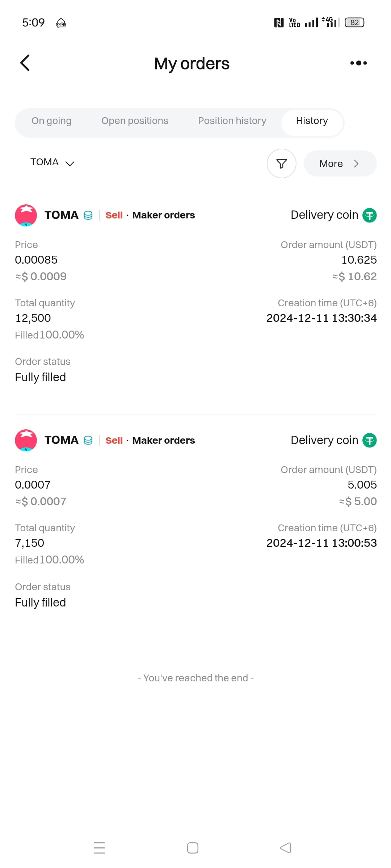
Task: Tap blue coin stack icon in second order
Action: pos(88,441)
